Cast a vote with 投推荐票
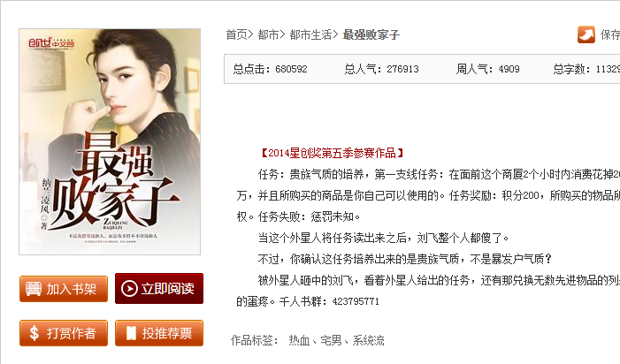This screenshot has height=364, width=620. tap(159, 333)
